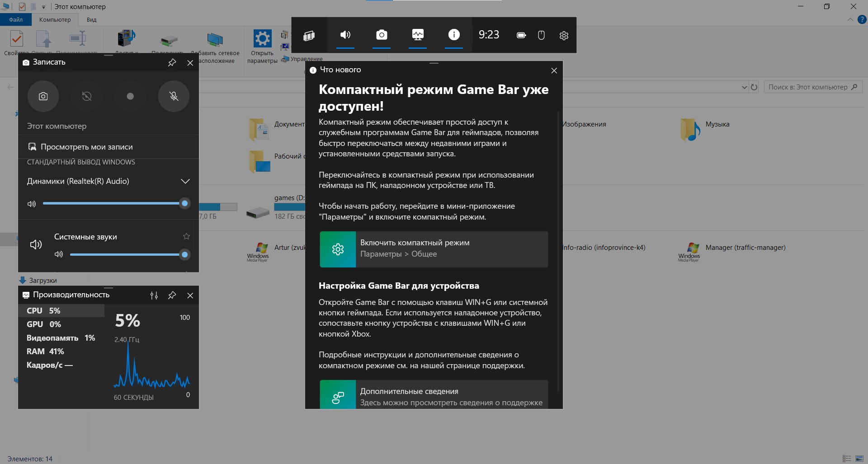Select the RAM 41% metric tab

(x=61, y=352)
